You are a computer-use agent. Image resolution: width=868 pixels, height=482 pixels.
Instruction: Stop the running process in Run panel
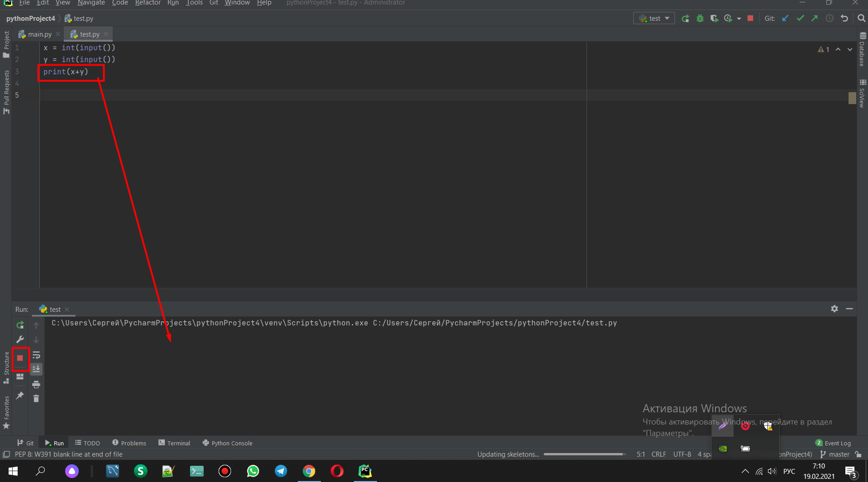[20, 358]
